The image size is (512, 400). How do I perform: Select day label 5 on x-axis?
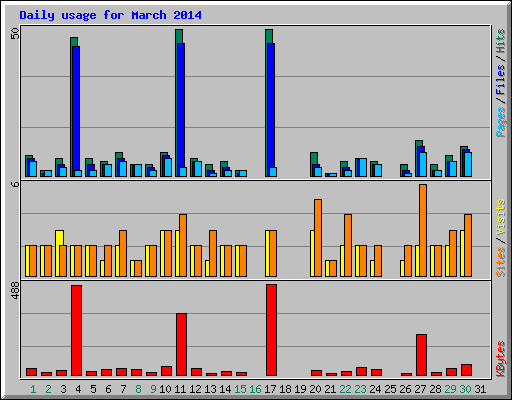point(93,389)
